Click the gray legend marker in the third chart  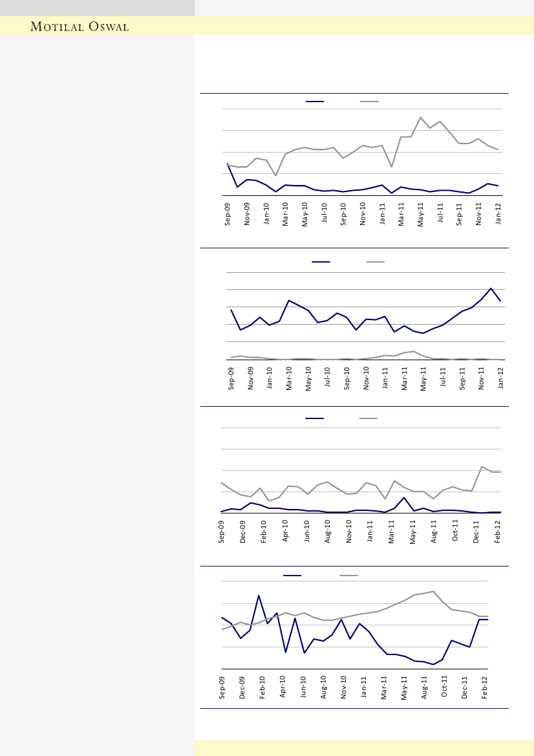369,419
